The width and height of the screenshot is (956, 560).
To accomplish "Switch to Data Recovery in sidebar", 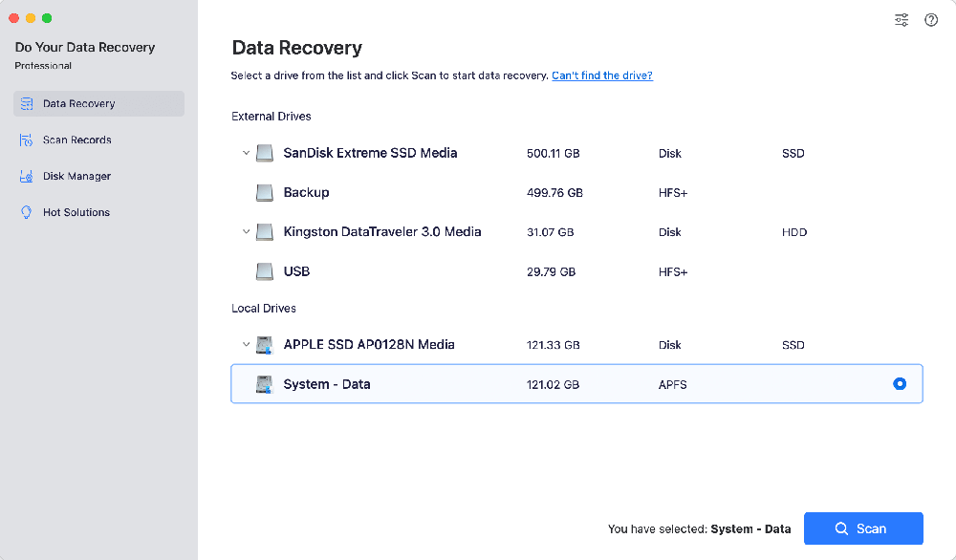I will pyautogui.click(x=80, y=103).
